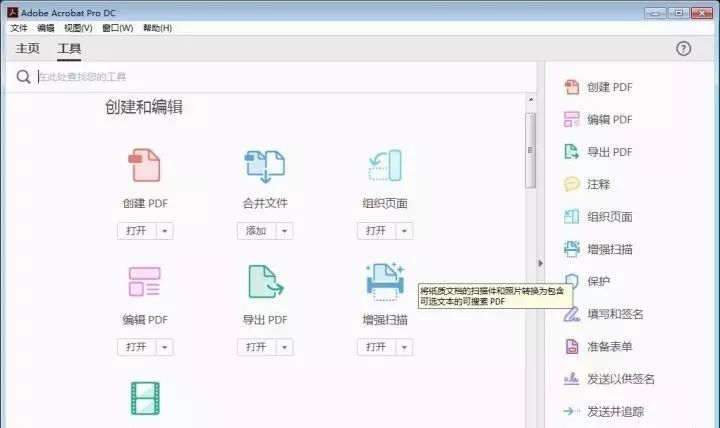Screen dimensions: 720x428
Task: Click 准备表单 label in right sidebar
Action: (x=610, y=346)
